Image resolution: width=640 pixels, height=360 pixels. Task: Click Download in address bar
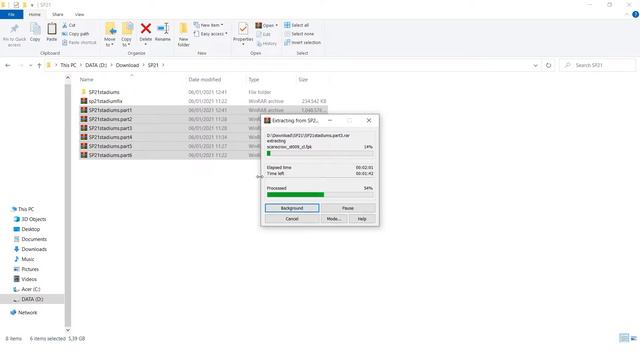coord(127,65)
